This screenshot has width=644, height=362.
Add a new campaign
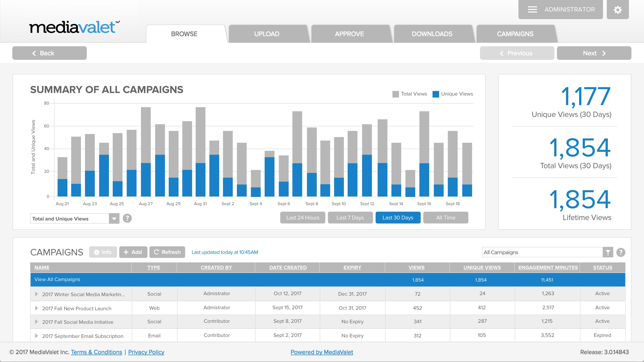coord(133,252)
